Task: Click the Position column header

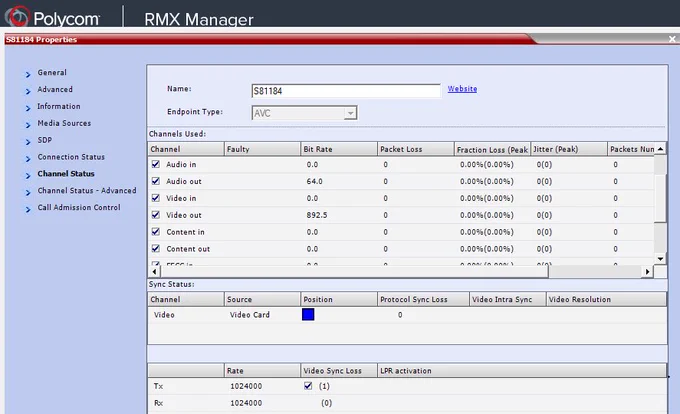Action: (x=339, y=299)
